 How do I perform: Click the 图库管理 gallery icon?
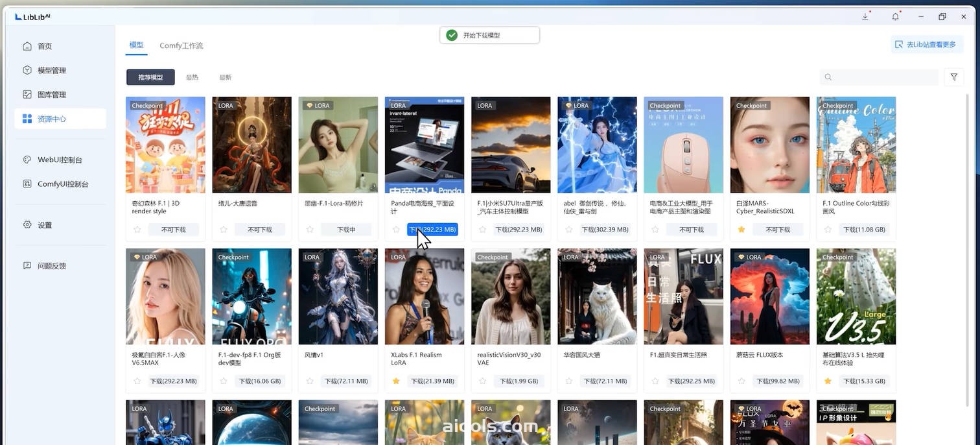click(x=27, y=95)
